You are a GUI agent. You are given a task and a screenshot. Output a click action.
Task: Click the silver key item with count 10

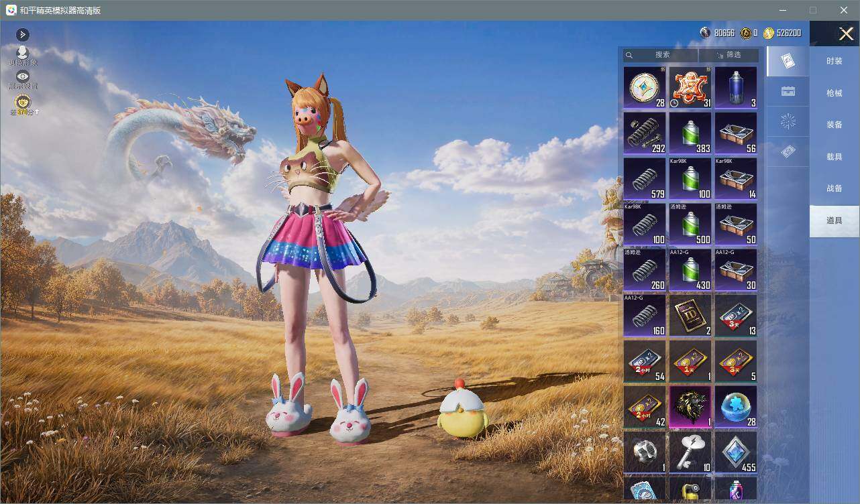coord(690,452)
